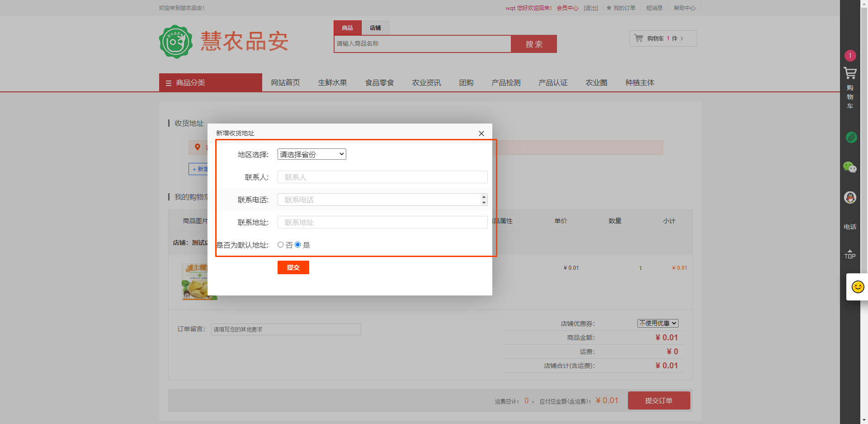The height and width of the screenshot is (424, 868).
Task: Open the QQ penguin sidebar icon
Action: coord(850,197)
